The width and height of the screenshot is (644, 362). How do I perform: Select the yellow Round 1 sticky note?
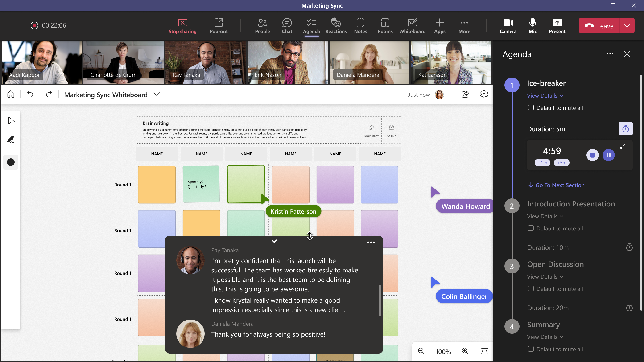157,185
